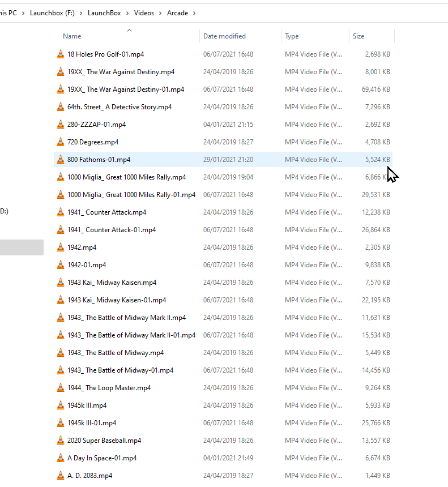
Task: Click size value 29,531 KB
Action: (x=376, y=194)
